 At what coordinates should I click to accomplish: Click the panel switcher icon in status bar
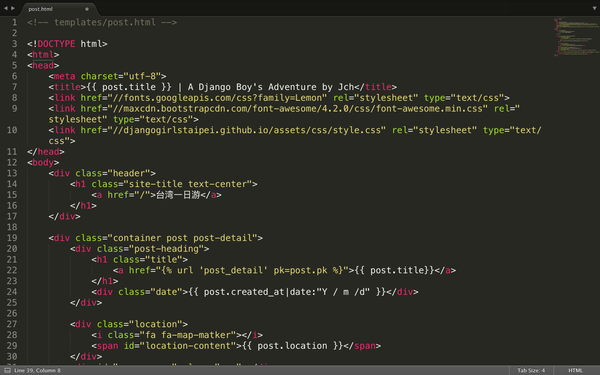pos(7,370)
